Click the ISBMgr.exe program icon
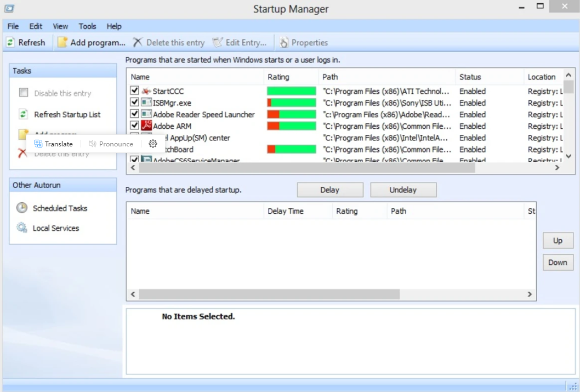 click(146, 103)
